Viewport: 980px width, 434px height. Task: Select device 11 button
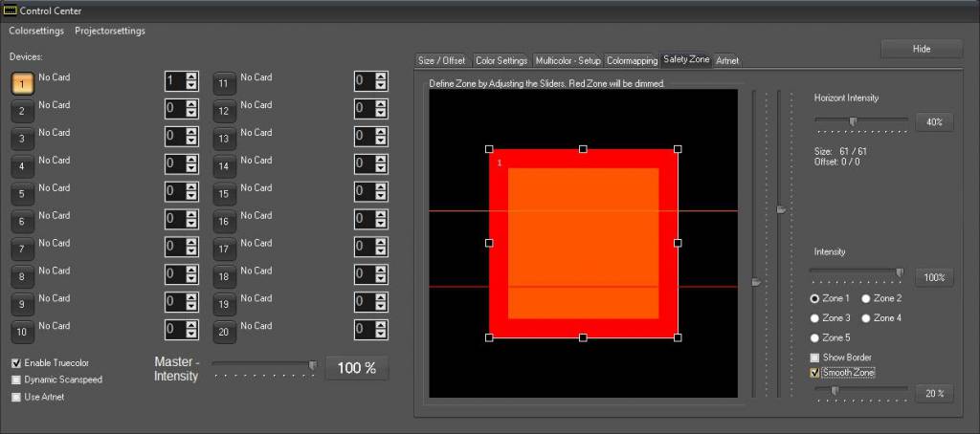click(224, 83)
